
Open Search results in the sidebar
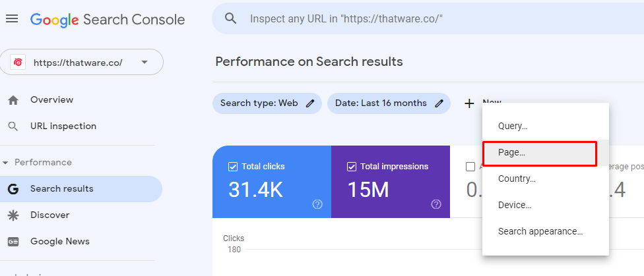[62, 189]
